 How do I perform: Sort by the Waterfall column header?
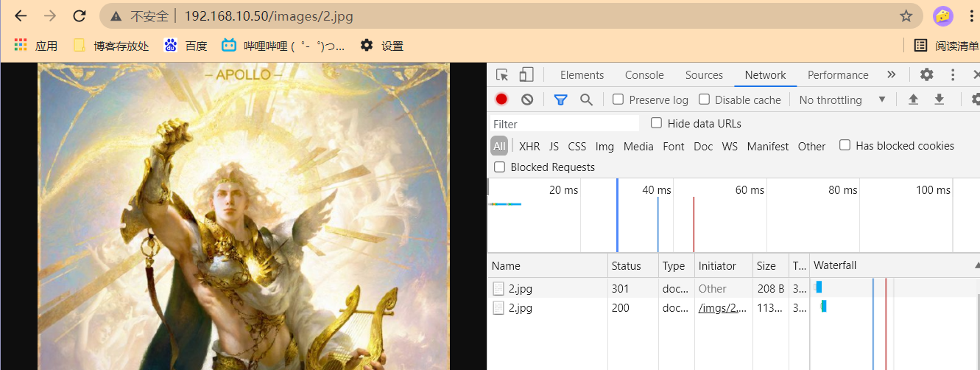coord(895,265)
